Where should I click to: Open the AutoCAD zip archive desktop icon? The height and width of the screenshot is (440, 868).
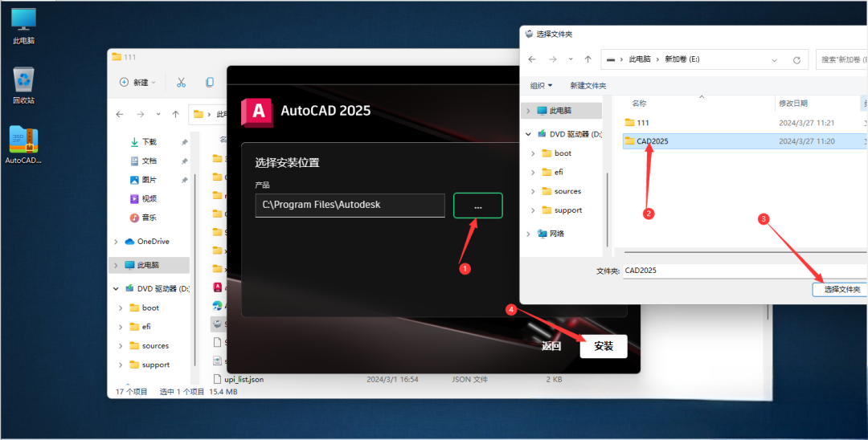click(x=23, y=145)
